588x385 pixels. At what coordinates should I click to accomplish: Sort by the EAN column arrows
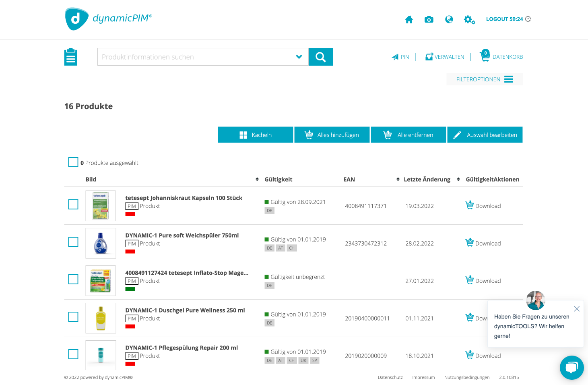(x=398, y=179)
